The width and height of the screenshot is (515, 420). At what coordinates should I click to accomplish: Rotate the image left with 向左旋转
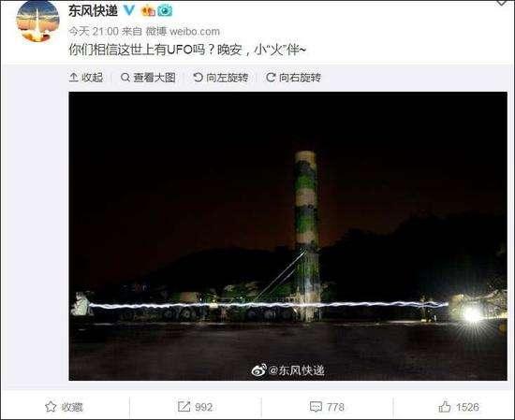221,78
